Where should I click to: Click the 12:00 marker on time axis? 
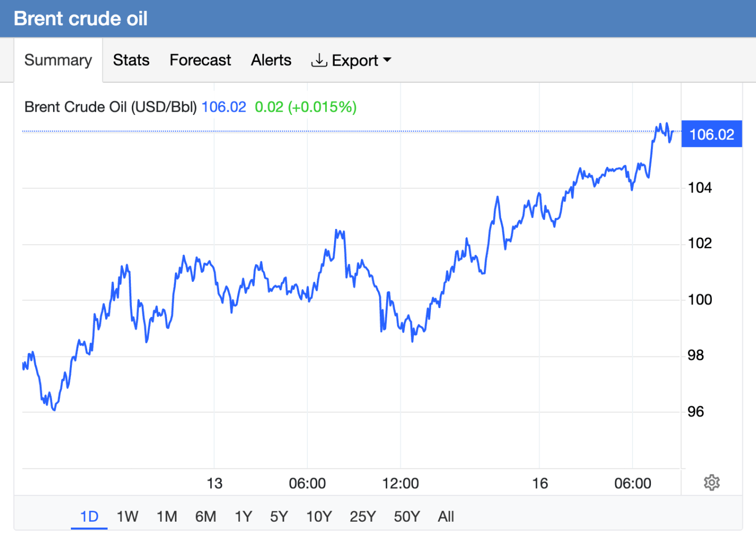(x=400, y=483)
